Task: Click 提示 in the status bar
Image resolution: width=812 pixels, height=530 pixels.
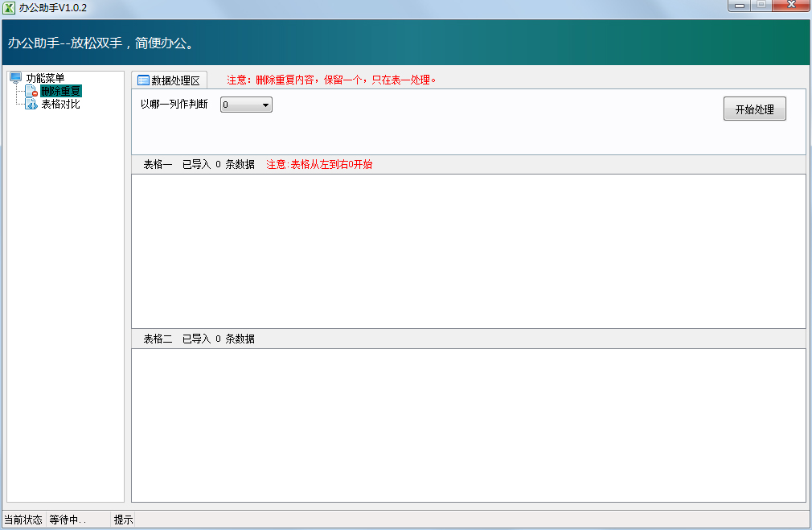Action: (x=123, y=520)
